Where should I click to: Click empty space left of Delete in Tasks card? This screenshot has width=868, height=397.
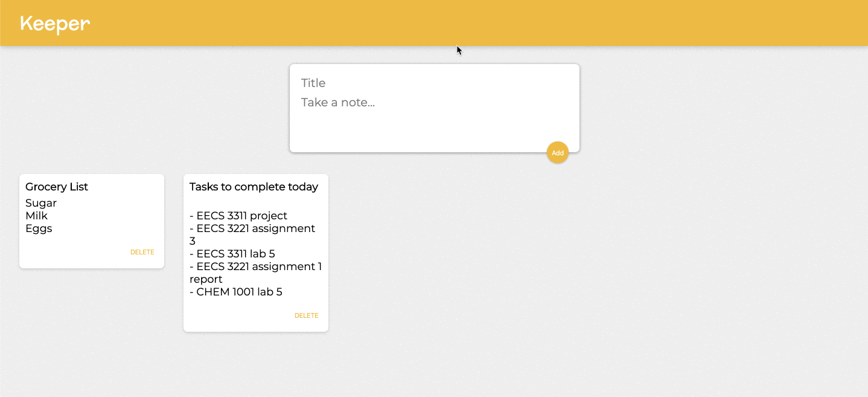(235, 316)
